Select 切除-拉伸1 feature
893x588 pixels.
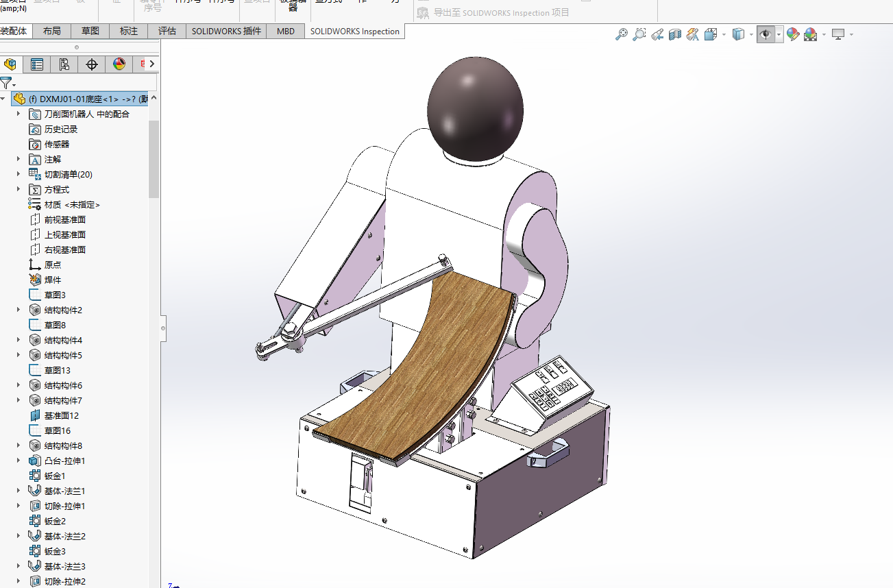(x=64, y=506)
